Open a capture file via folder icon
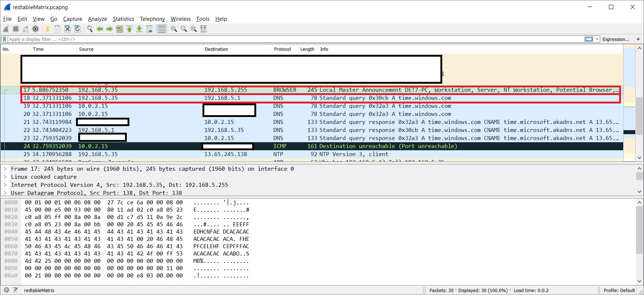 tap(47, 29)
